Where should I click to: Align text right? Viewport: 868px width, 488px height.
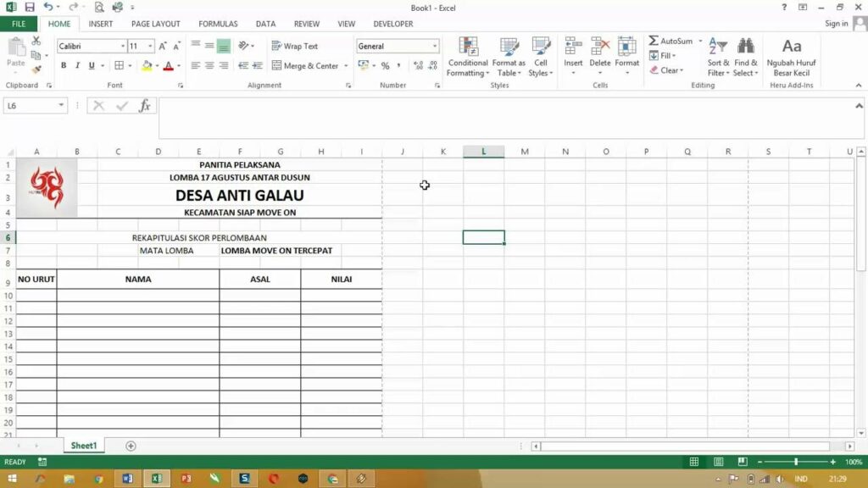tap(223, 65)
